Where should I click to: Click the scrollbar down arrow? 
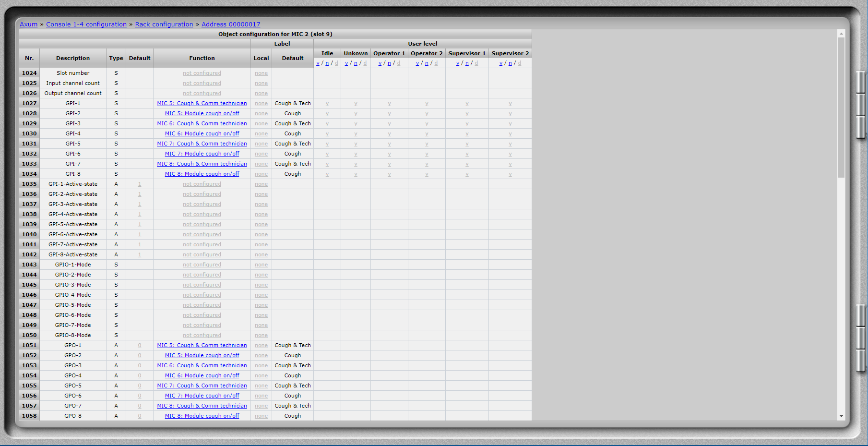tap(841, 416)
